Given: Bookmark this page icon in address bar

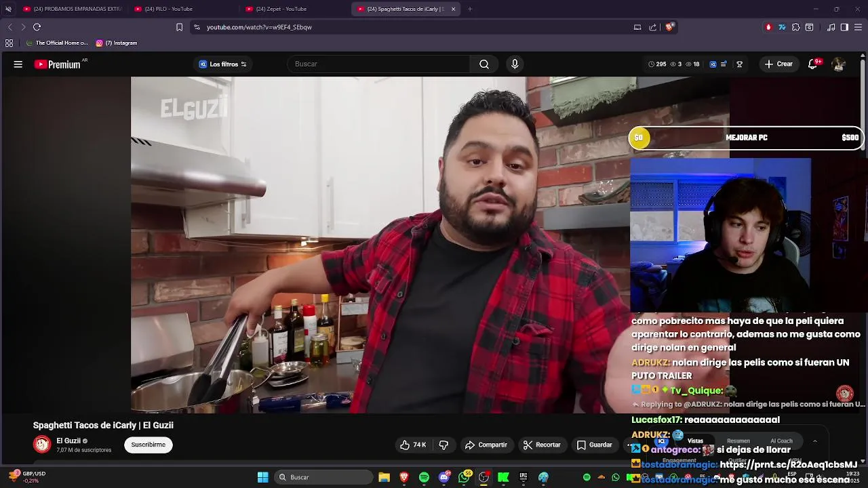Looking at the screenshot, I should 179,27.
